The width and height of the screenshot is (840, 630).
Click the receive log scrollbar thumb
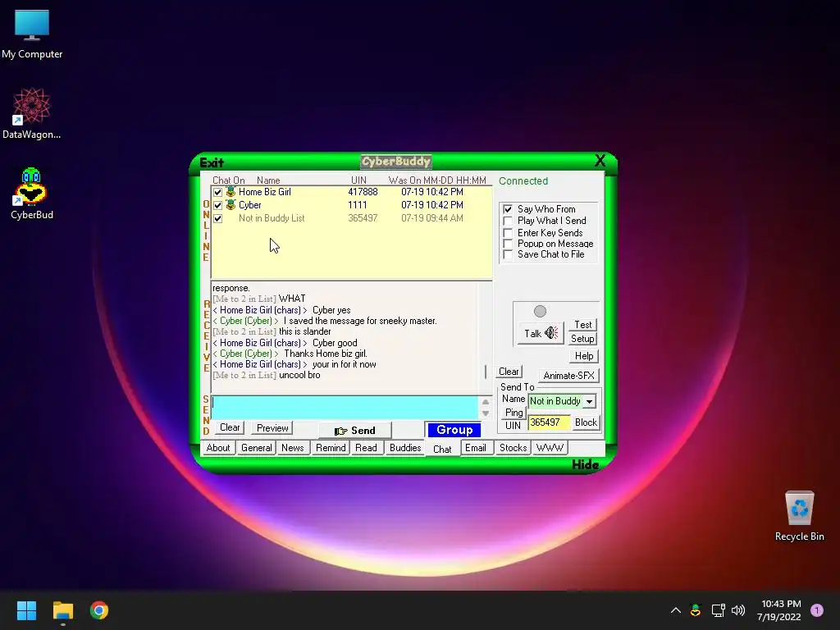486,372
